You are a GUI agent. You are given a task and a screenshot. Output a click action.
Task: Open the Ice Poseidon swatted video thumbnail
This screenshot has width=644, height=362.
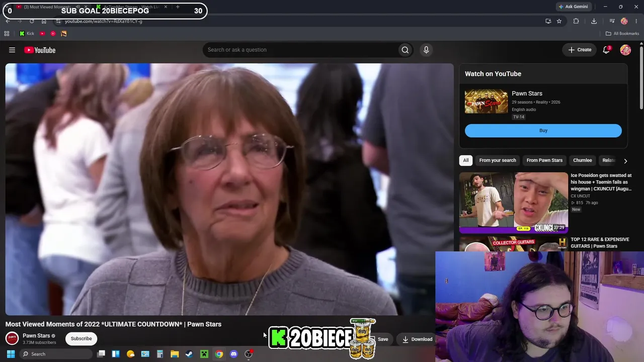514,203
